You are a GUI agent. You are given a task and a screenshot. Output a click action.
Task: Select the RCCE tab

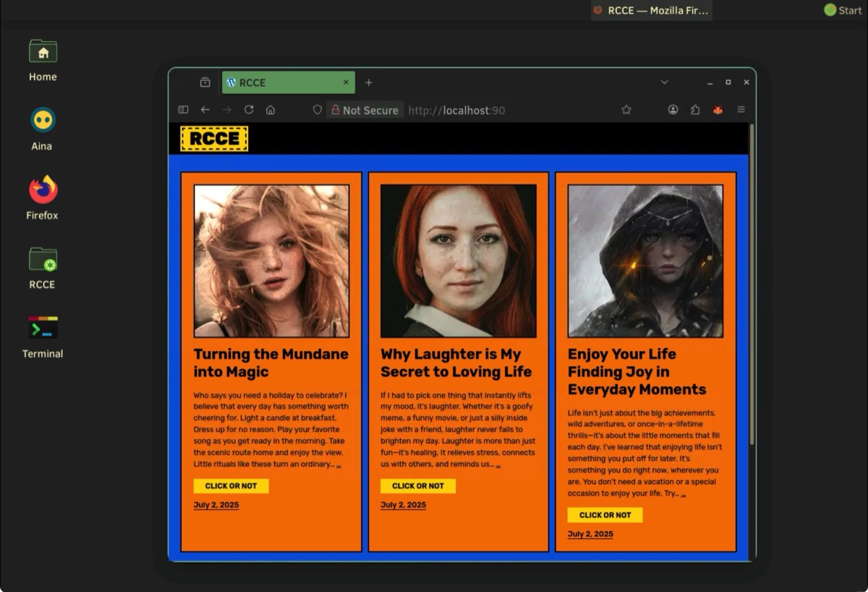coord(282,83)
